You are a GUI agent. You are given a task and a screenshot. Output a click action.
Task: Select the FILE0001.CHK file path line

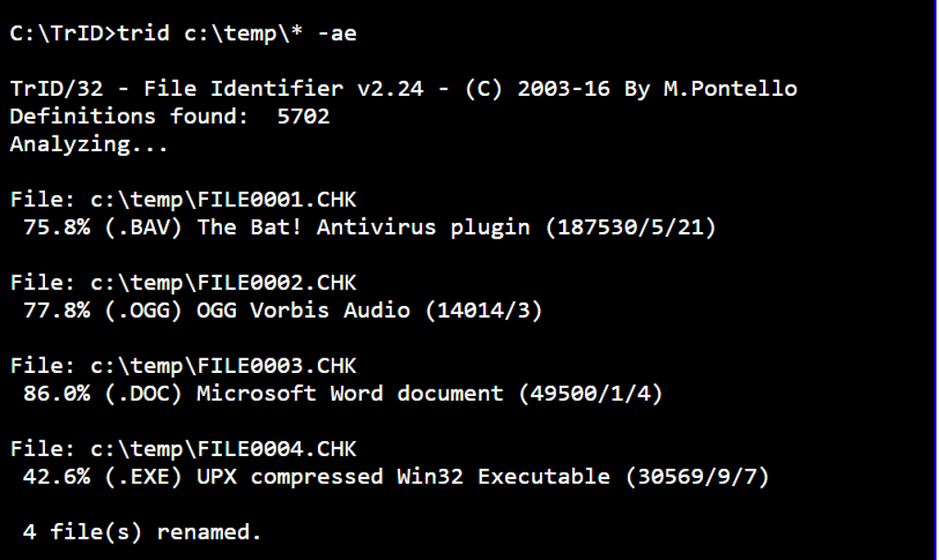182,200
